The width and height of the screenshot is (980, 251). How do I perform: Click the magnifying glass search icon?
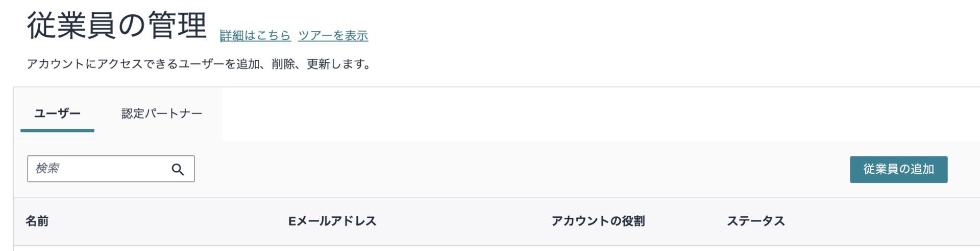(178, 169)
